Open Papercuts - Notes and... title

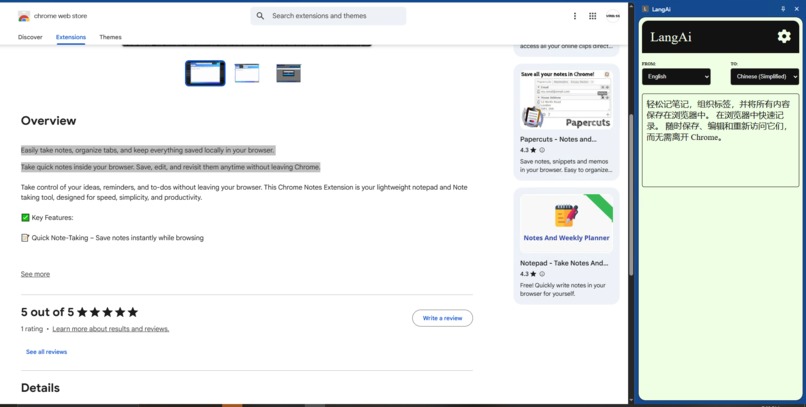point(558,139)
